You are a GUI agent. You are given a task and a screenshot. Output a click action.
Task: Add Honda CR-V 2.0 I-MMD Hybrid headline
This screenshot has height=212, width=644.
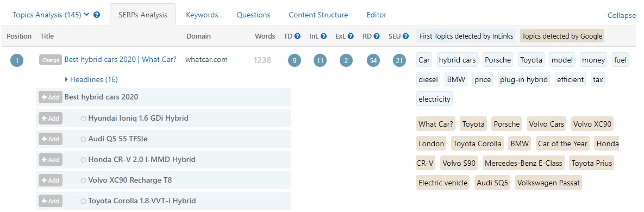pyautogui.click(x=51, y=159)
